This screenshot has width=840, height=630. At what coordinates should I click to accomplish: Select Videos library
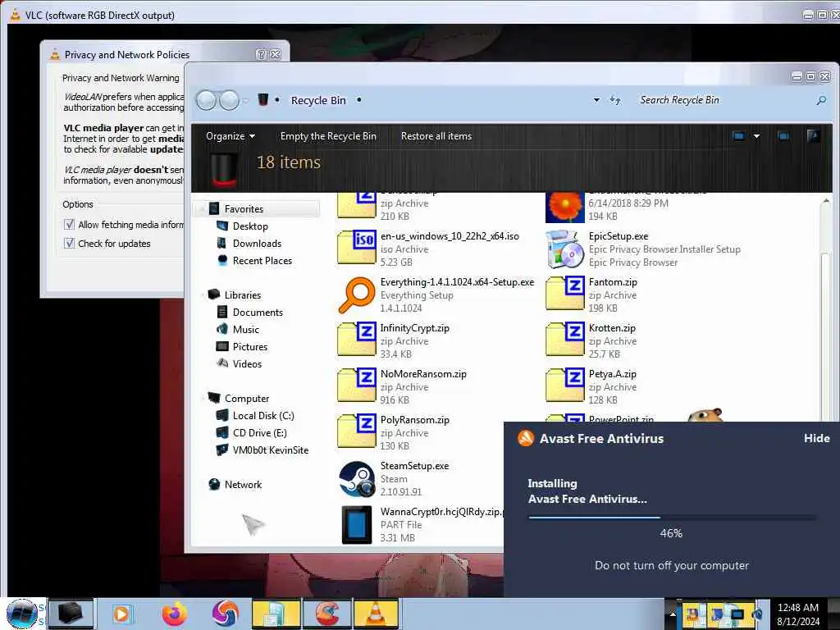247,363
